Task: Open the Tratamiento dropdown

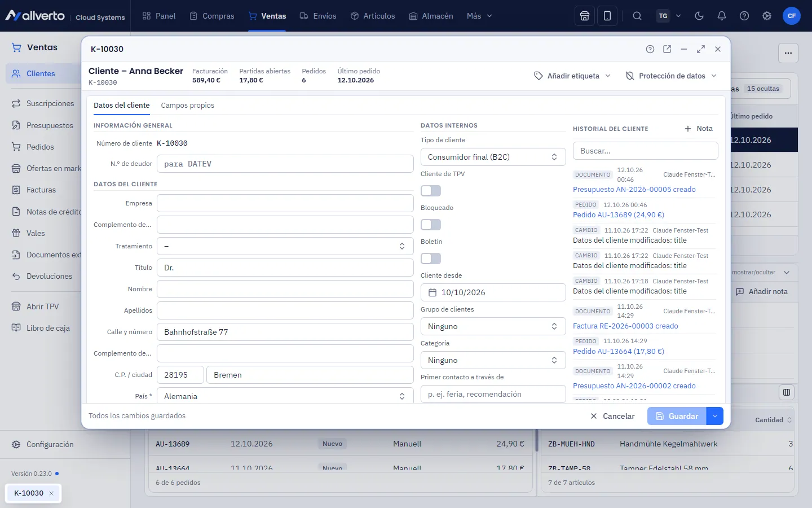Action: click(x=285, y=246)
